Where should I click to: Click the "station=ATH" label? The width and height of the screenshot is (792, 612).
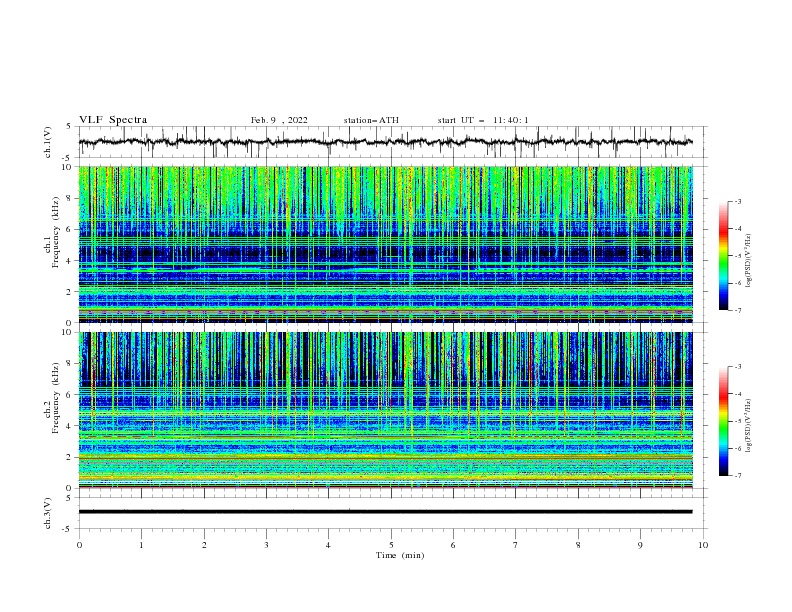coord(371,120)
